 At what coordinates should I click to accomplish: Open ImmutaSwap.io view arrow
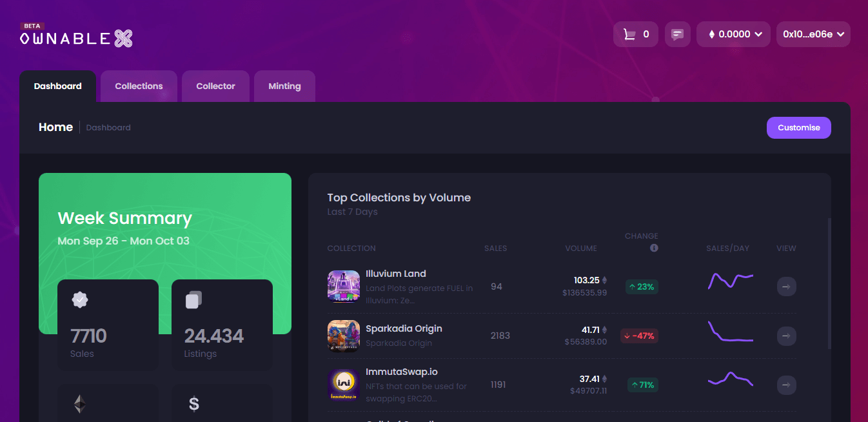tap(786, 385)
